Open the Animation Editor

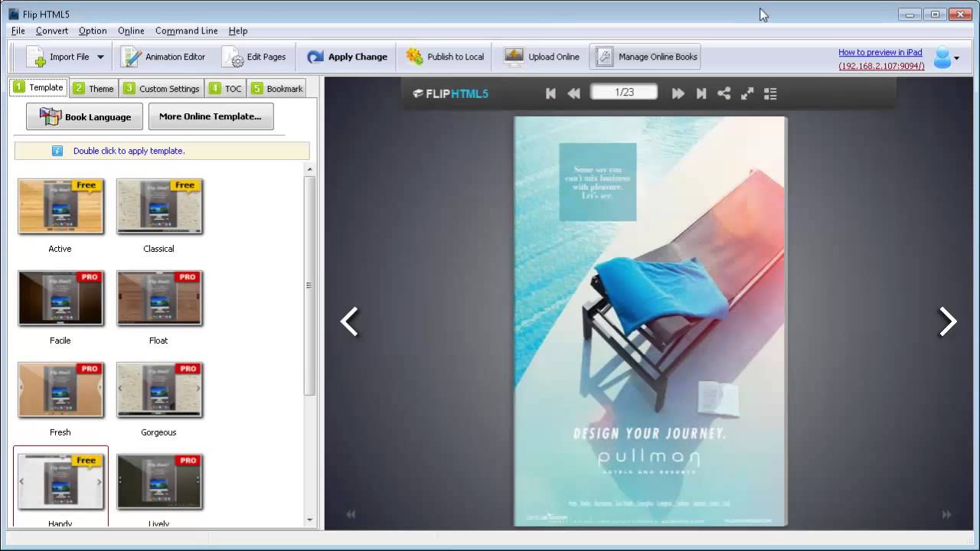tap(163, 57)
